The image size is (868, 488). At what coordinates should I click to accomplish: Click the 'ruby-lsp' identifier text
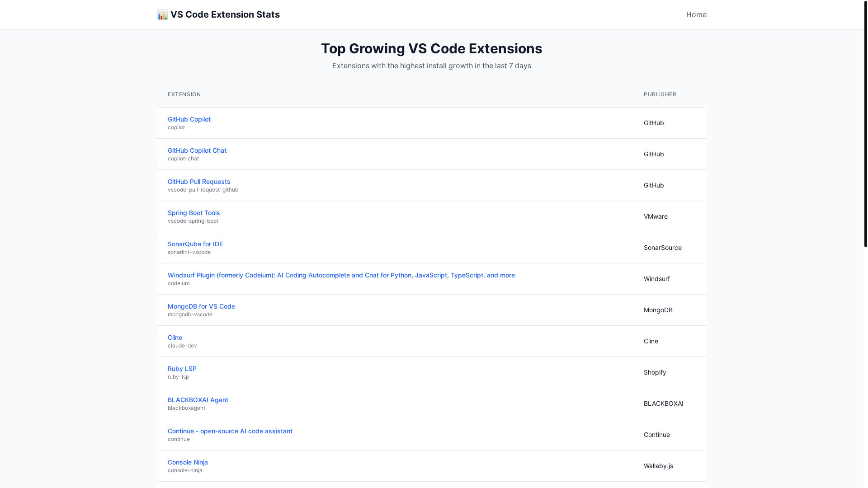pyautogui.click(x=178, y=377)
